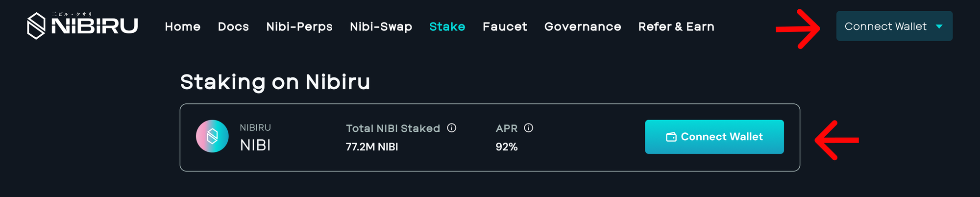
Task: Open the Docs link in navigation
Action: point(233,26)
